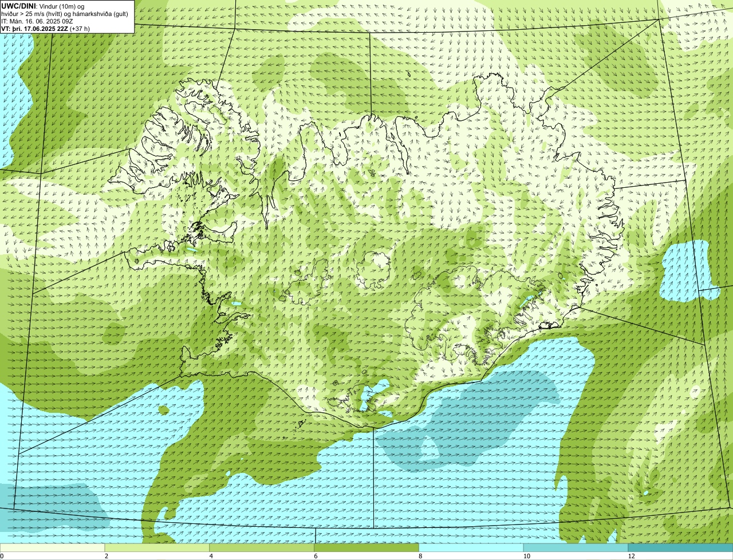Click the light green 2–4 color bar segment

157,547
